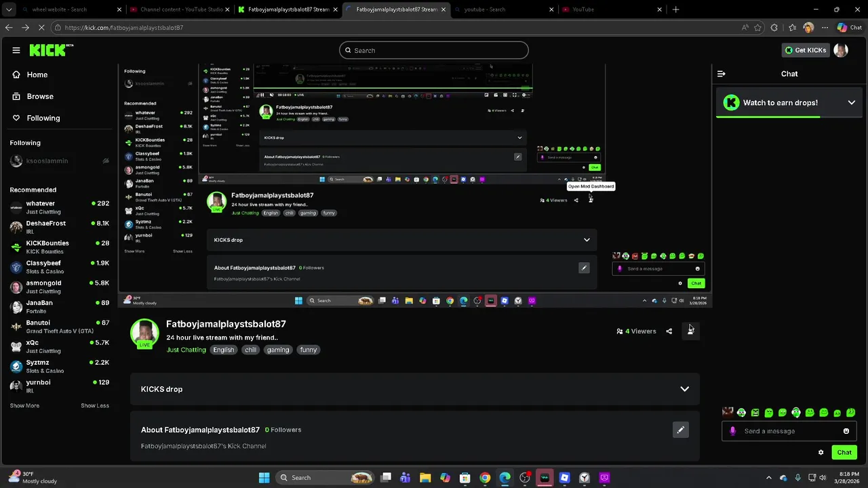
Task: Click the Send a message field
Action: tap(790, 431)
